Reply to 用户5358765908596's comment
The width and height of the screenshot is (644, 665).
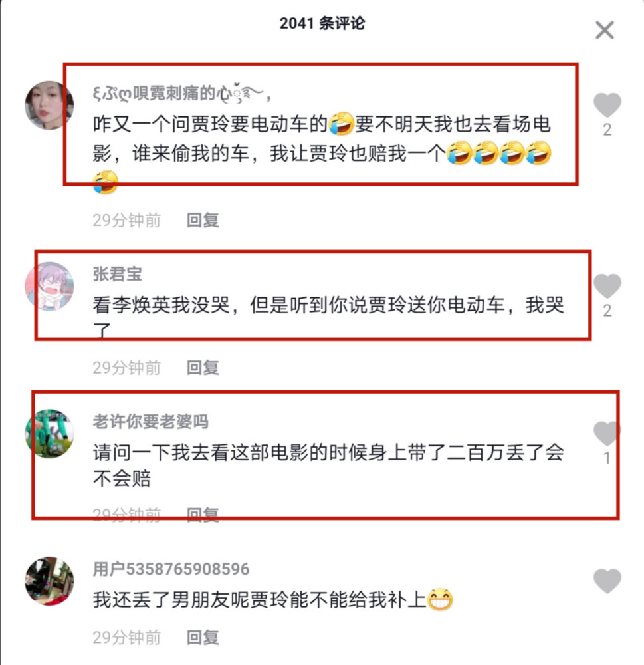[203, 638]
